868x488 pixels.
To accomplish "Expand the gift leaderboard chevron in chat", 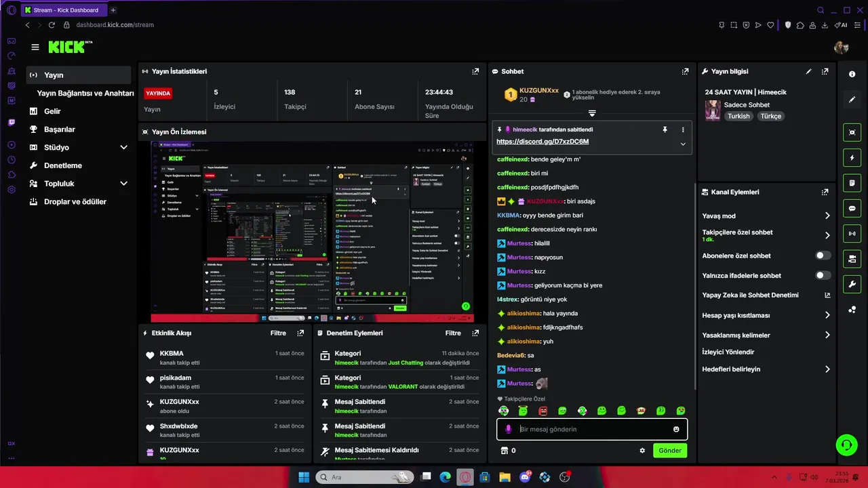I will click(592, 113).
